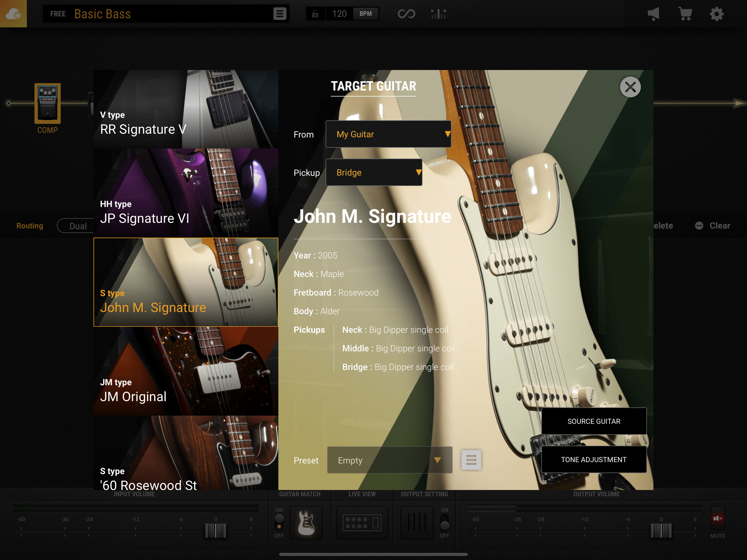Open the From dropdown showing My Guitar
Image resolution: width=747 pixels, height=560 pixels.
coord(388,134)
